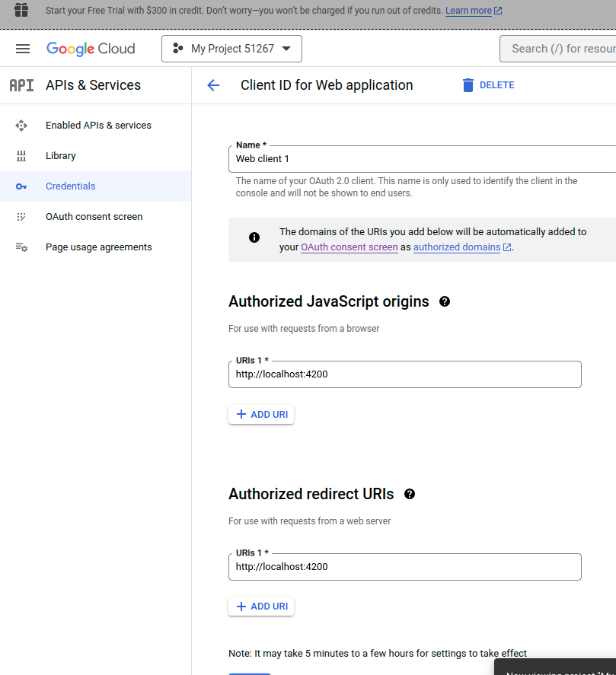Click the info icon in the domains notice
This screenshot has width=616, height=675.
254,237
